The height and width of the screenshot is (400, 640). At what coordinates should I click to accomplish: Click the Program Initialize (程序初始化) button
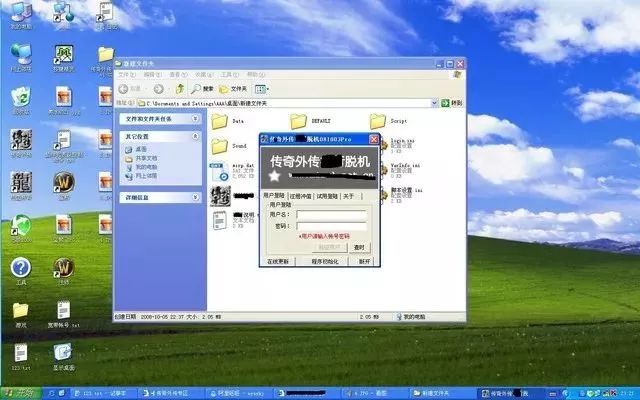coord(325,261)
